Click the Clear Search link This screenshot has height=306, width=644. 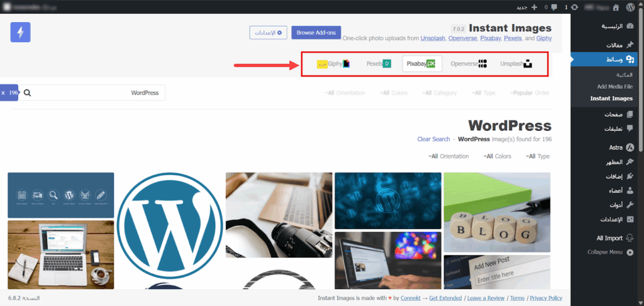433,139
